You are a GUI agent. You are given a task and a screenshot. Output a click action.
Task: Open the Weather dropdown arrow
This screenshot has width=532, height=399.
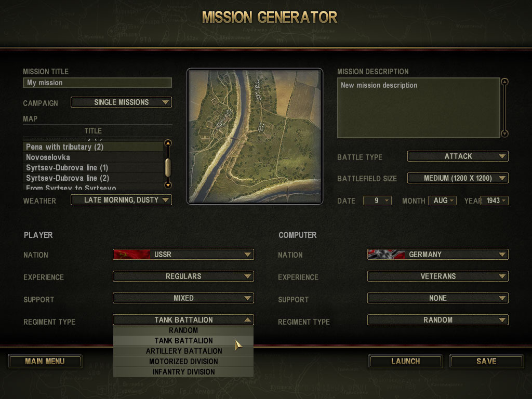(x=166, y=200)
